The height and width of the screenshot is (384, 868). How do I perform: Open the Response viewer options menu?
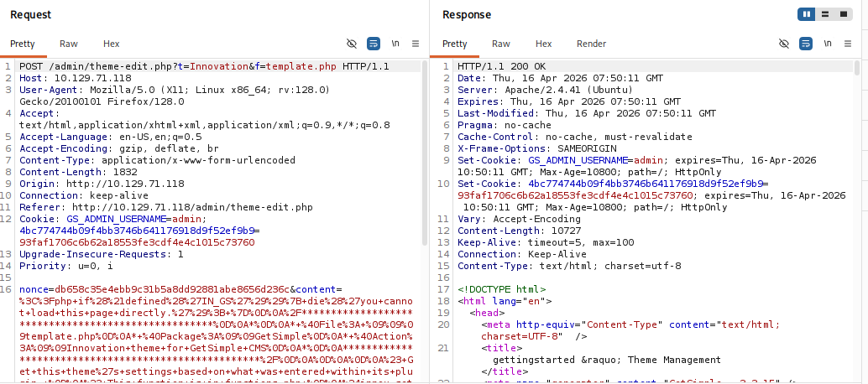(850, 44)
